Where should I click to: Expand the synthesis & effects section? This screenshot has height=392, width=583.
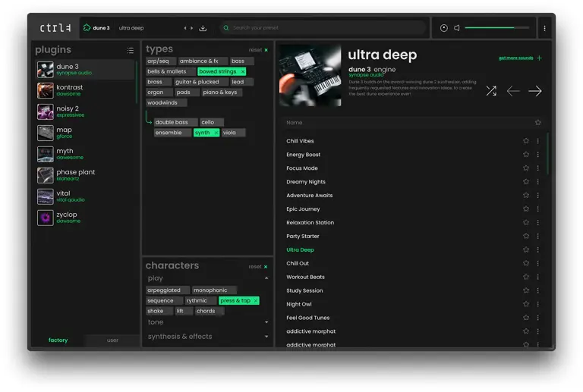pos(266,337)
